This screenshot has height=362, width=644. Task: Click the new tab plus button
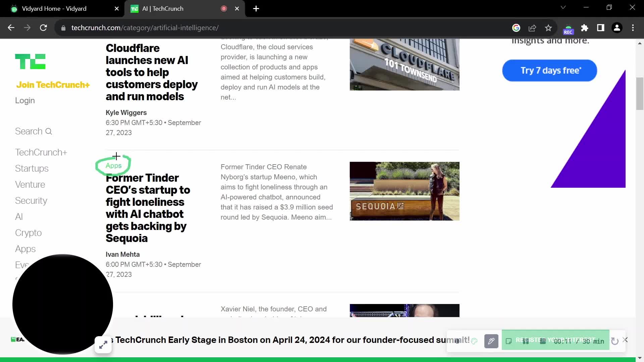click(x=256, y=8)
